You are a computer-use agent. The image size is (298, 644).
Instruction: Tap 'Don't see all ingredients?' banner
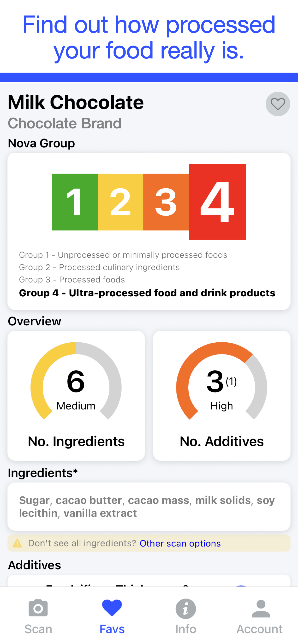(x=149, y=543)
